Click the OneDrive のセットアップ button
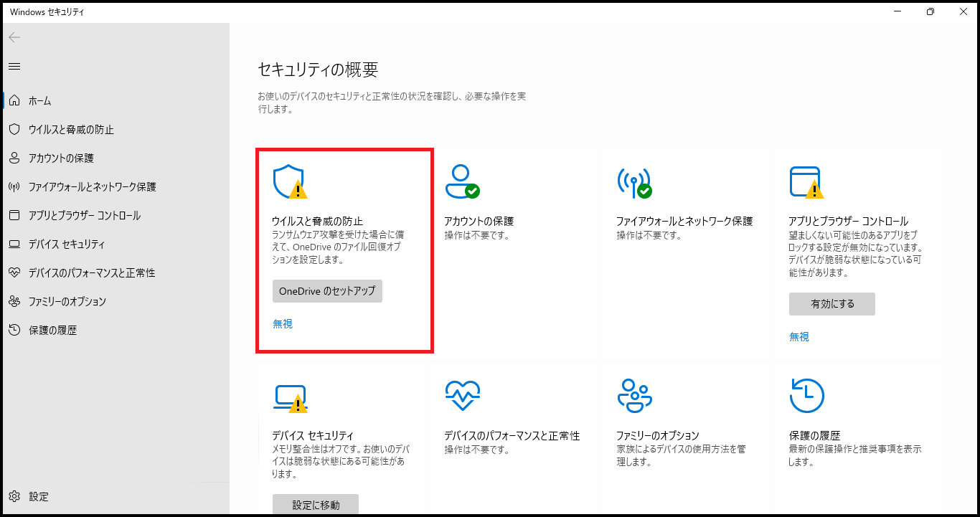Viewport: 980px width, 517px height. 327,291
